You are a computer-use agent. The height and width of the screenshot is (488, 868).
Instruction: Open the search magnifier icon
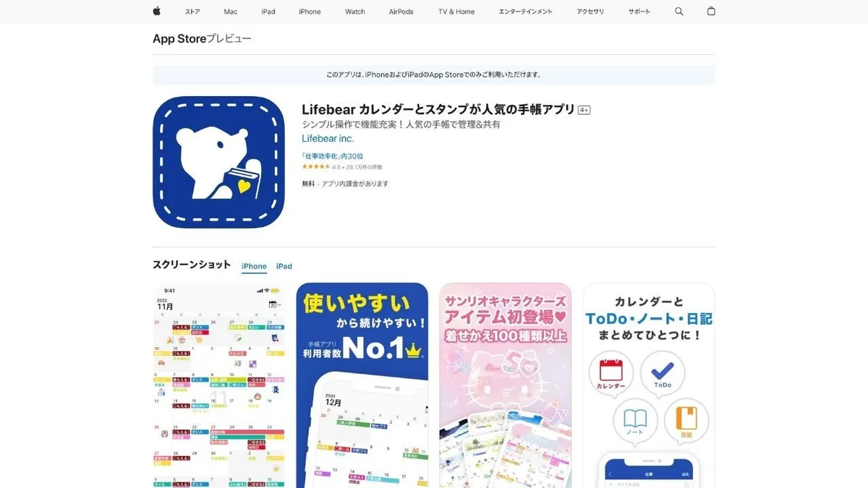(x=678, y=12)
